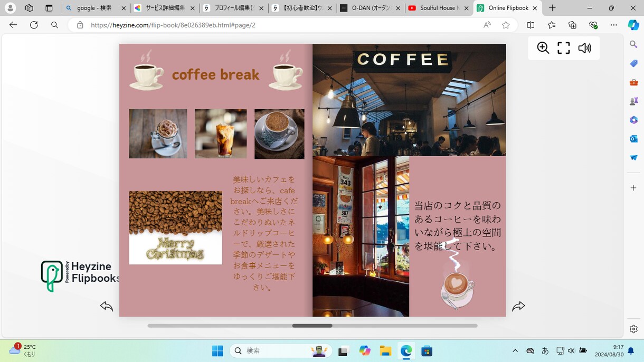The height and width of the screenshot is (362, 644).
Task: Switch to the Soulful House YouTube tab
Action: click(x=438, y=8)
